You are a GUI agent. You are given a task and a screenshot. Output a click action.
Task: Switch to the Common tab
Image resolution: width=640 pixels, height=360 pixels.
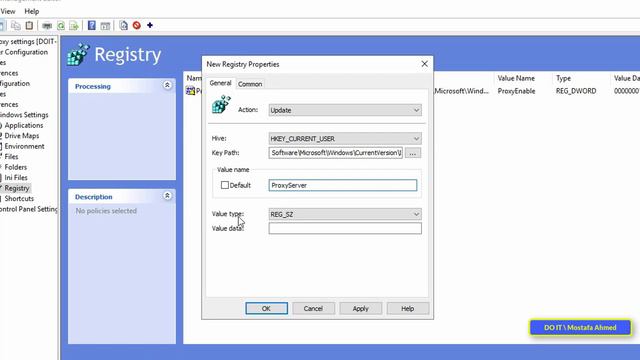pos(250,84)
